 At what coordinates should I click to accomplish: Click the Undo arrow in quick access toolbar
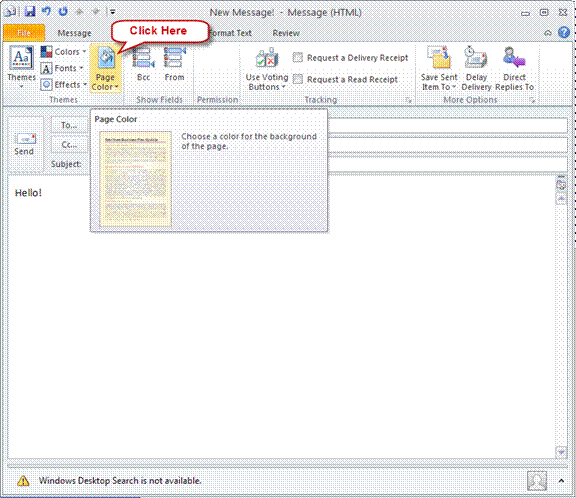click(x=46, y=11)
